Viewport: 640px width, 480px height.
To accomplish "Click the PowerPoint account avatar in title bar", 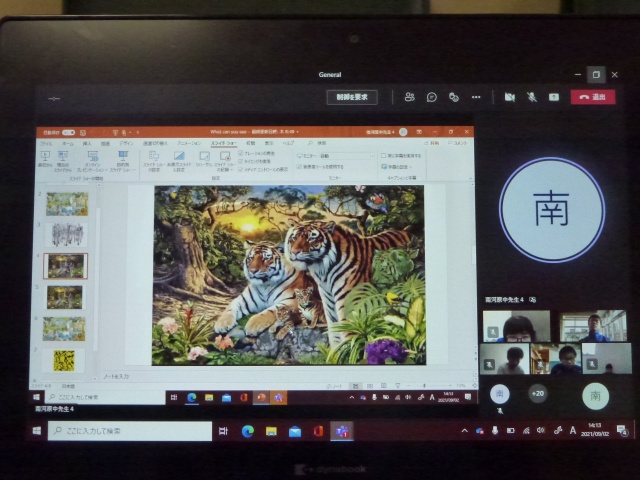I will (x=403, y=132).
